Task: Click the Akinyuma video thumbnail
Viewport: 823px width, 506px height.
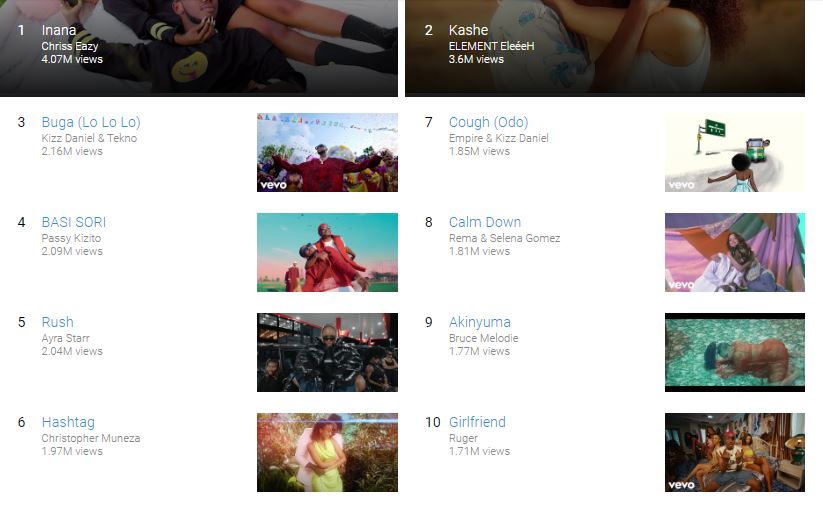Action: coord(735,352)
